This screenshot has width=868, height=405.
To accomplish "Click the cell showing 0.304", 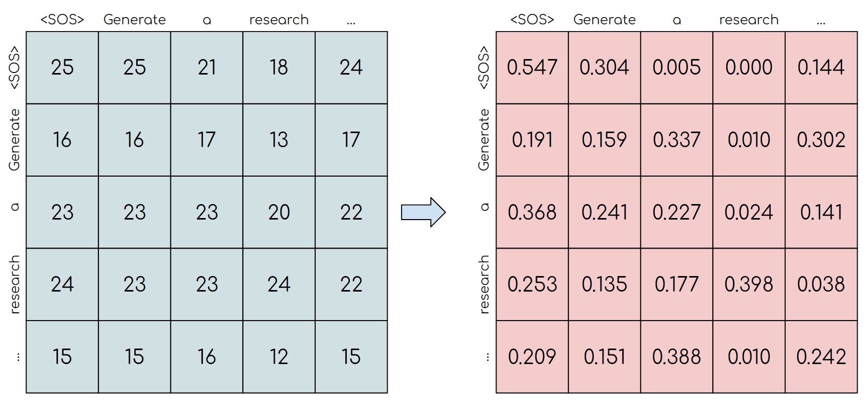I will [x=604, y=67].
